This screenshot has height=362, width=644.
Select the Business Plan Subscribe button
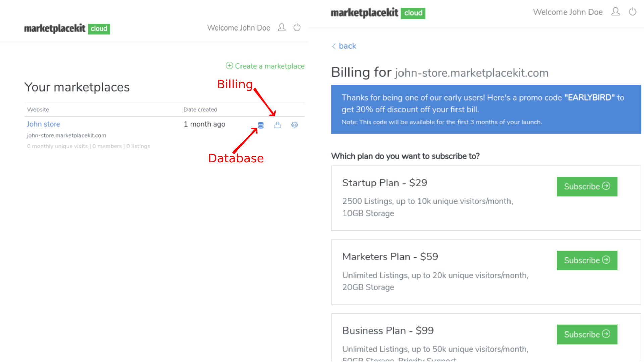click(x=587, y=334)
